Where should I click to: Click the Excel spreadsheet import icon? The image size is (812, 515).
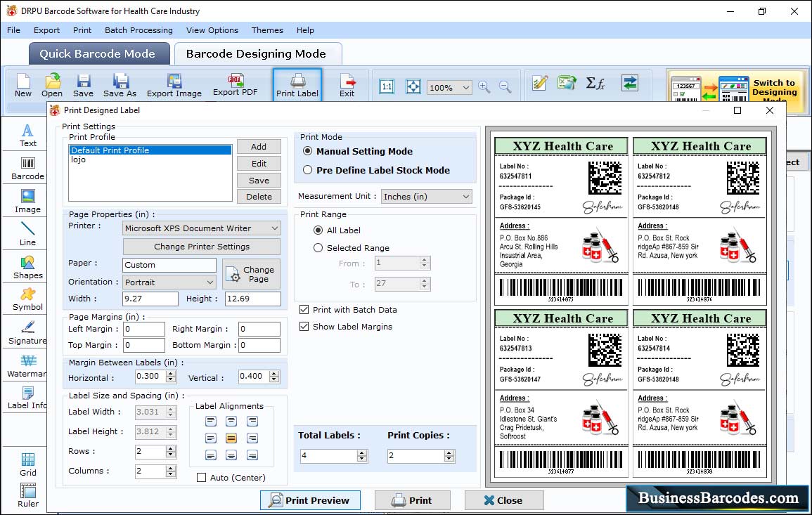point(567,83)
